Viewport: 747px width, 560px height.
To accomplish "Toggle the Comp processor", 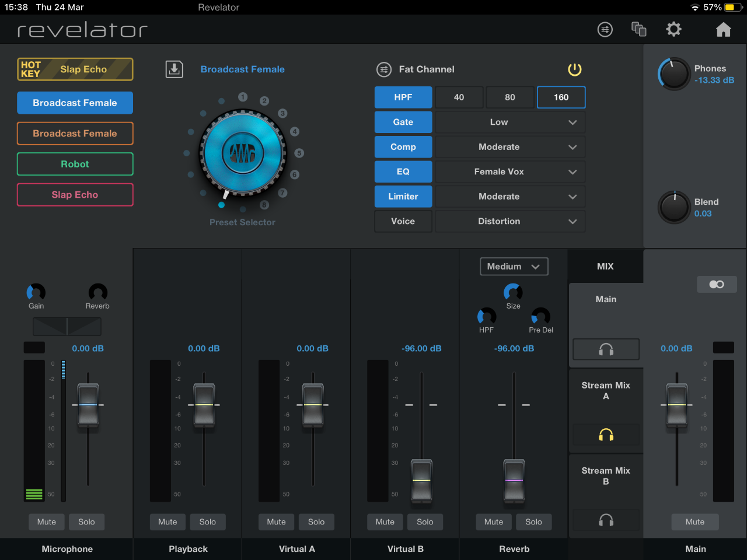I will click(403, 147).
